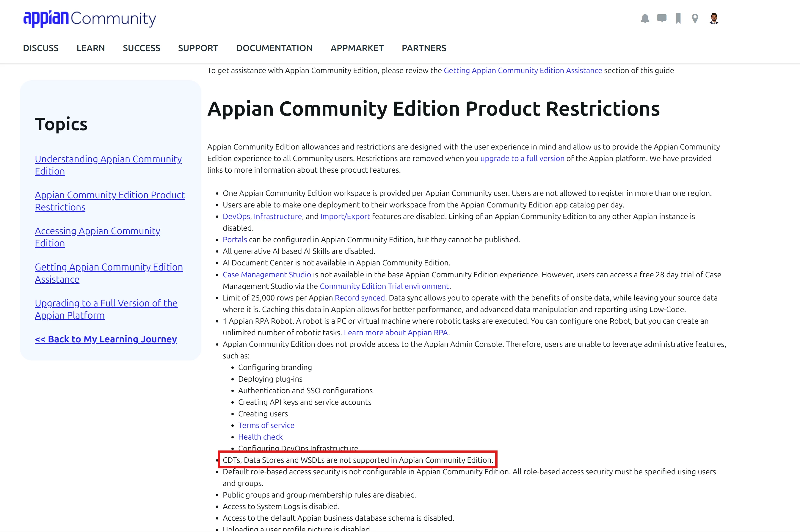Open the notifications bell icon
Image resolution: width=800 pixels, height=532 pixels.
645,18
